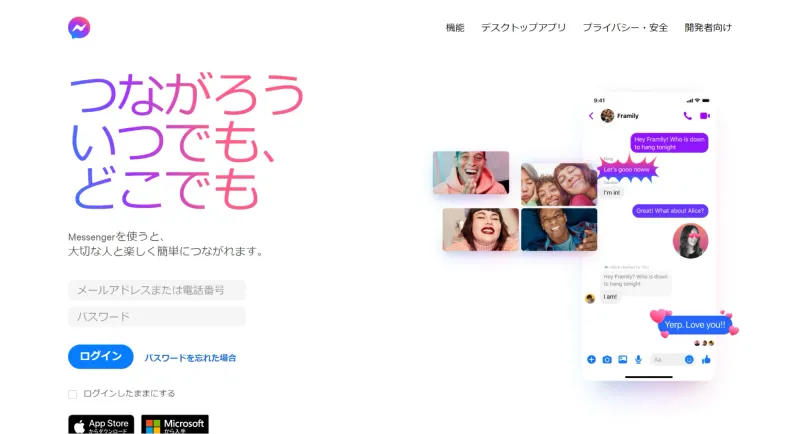Click the man in pink hoodie photo
Screen dimensions: 800x434
(471, 172)
